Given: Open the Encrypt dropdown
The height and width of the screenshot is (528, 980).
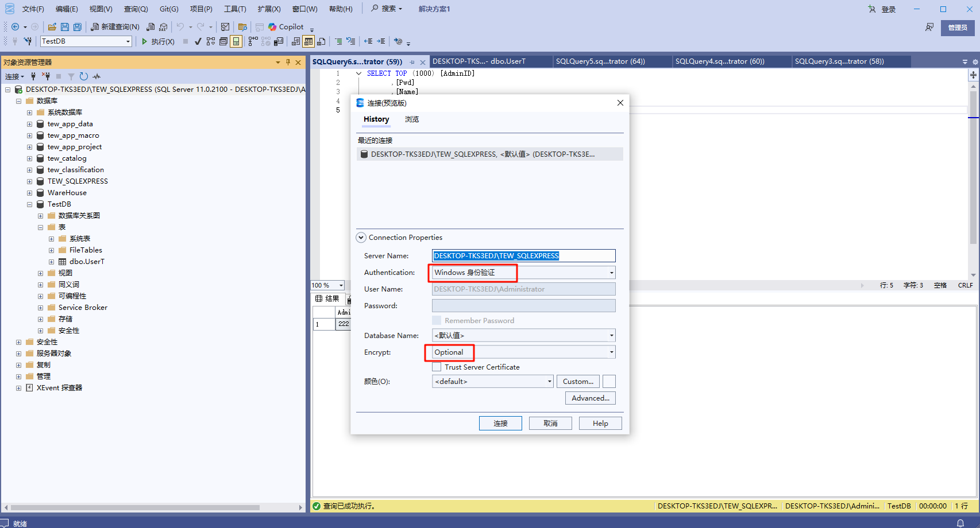Looking at the screenshot, I should coord(611,352).
